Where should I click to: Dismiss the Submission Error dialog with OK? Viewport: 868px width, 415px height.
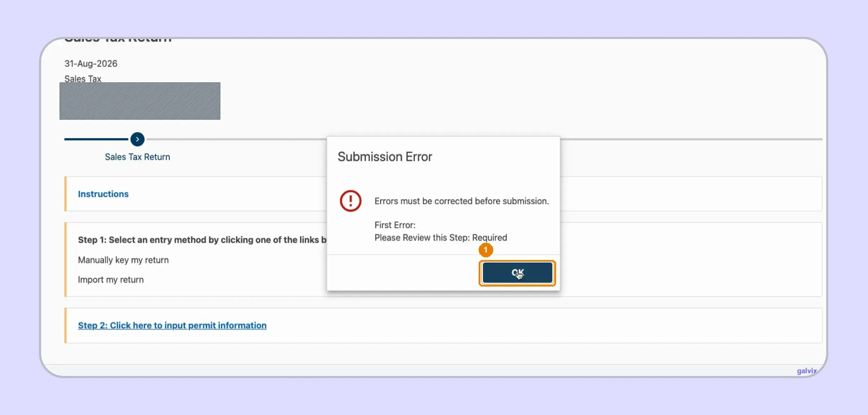(x=517, y=273)
